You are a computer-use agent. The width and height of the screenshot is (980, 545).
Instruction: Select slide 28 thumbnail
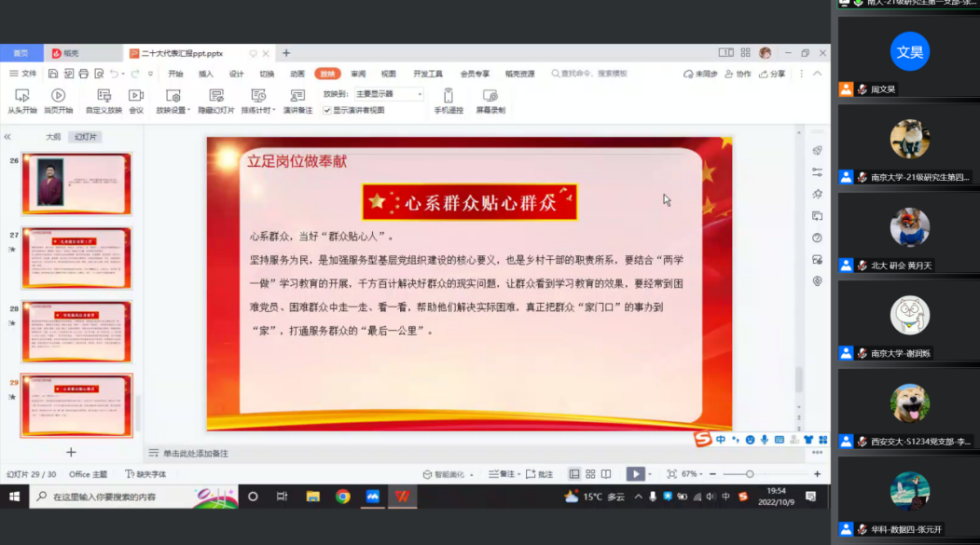tap(76, 332)
